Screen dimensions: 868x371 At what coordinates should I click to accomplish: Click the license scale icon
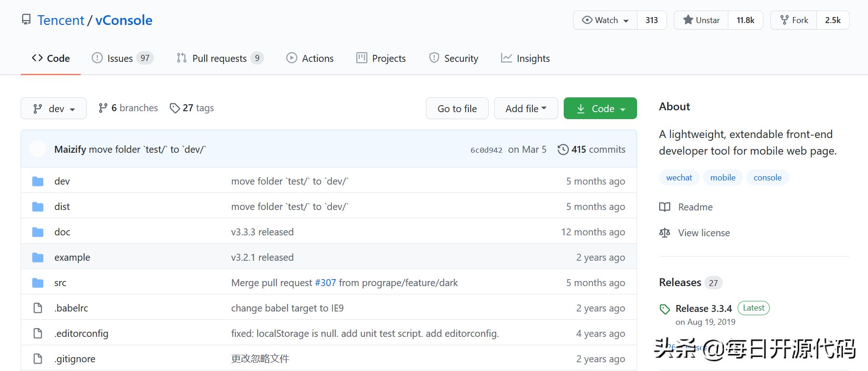pos(665,233)
